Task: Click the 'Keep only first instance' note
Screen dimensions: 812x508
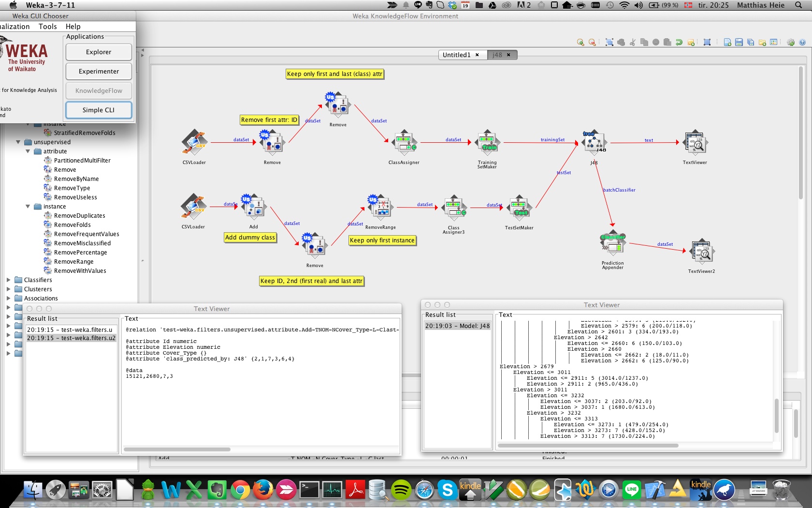Action: (x=382, y=240)
